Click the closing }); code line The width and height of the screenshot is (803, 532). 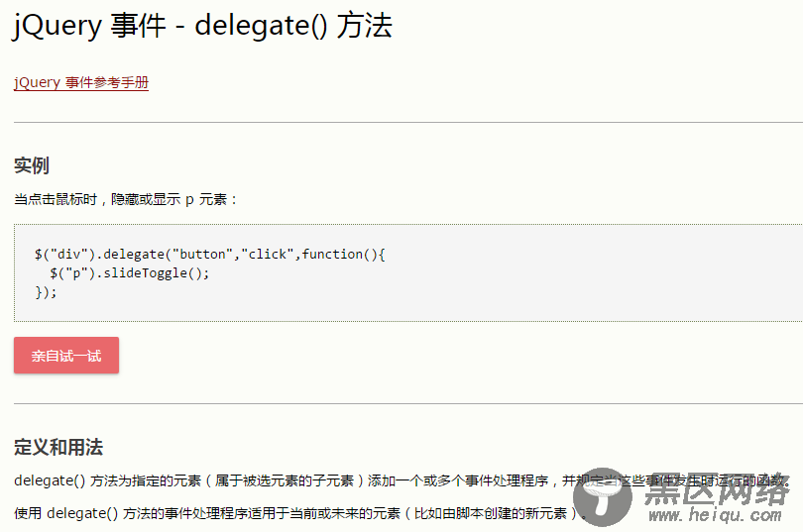[x=46, y=291]
